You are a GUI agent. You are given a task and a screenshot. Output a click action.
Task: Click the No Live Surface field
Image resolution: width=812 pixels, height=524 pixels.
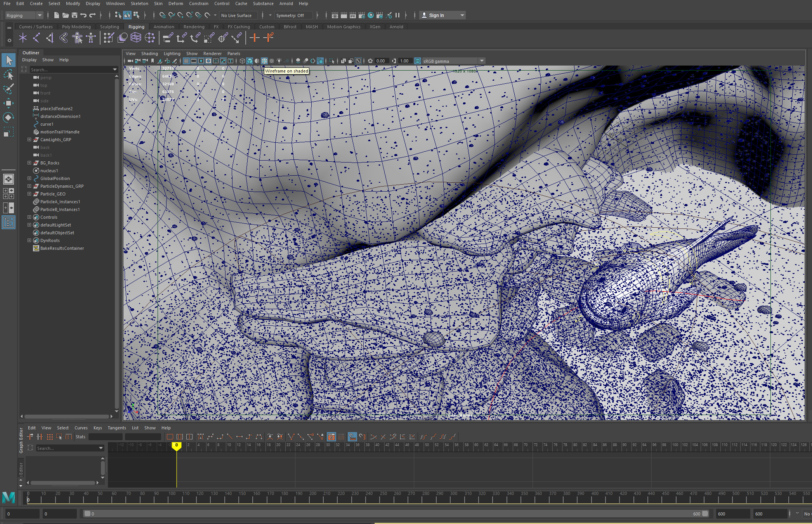click(238, 15)
